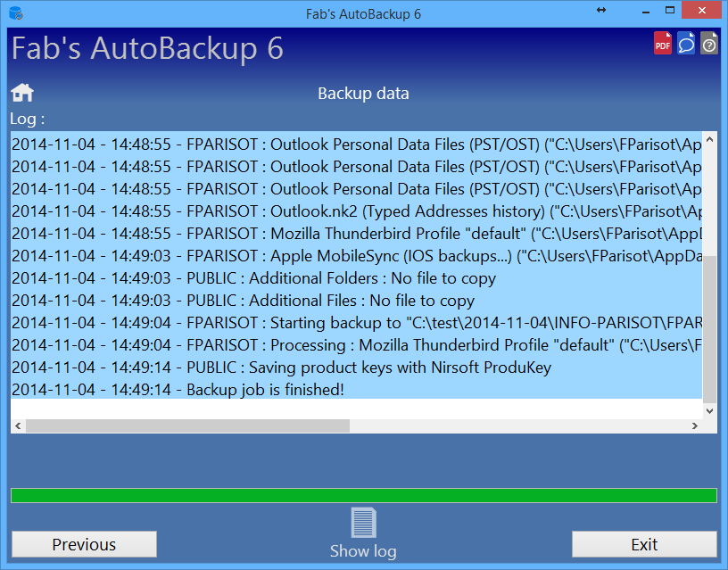Select the 'Backup job is finished!' log line
Screen dimensions: 728x570
pyautogui.click(x=357, y=390)
